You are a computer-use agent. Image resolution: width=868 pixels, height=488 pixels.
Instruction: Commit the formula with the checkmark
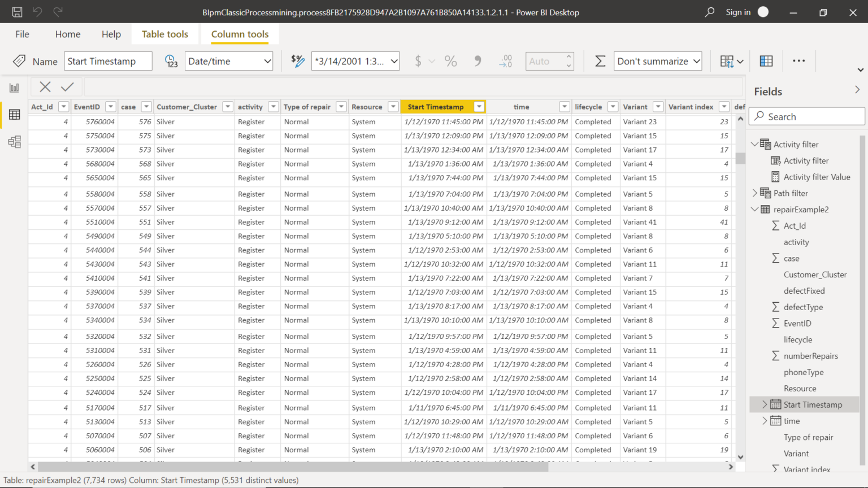67,86
